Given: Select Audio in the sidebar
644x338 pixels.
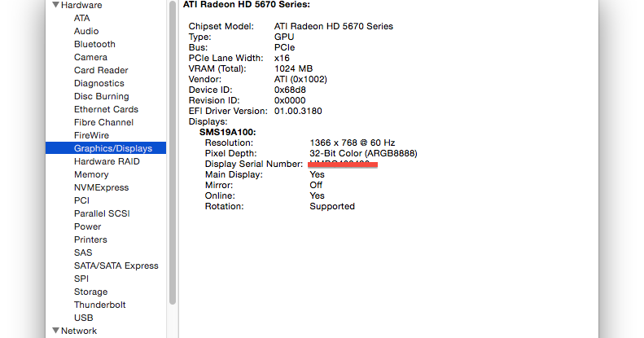Looking at the screenshot, I should tap(86, 31).
